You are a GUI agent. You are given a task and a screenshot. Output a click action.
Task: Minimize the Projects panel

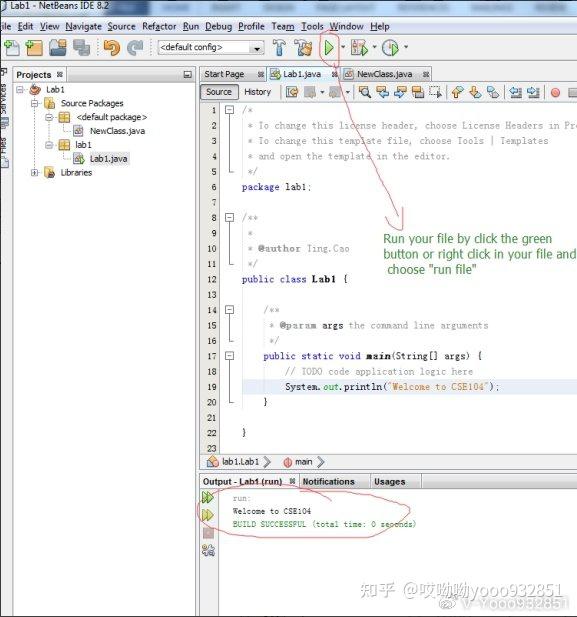pos(188,75)
